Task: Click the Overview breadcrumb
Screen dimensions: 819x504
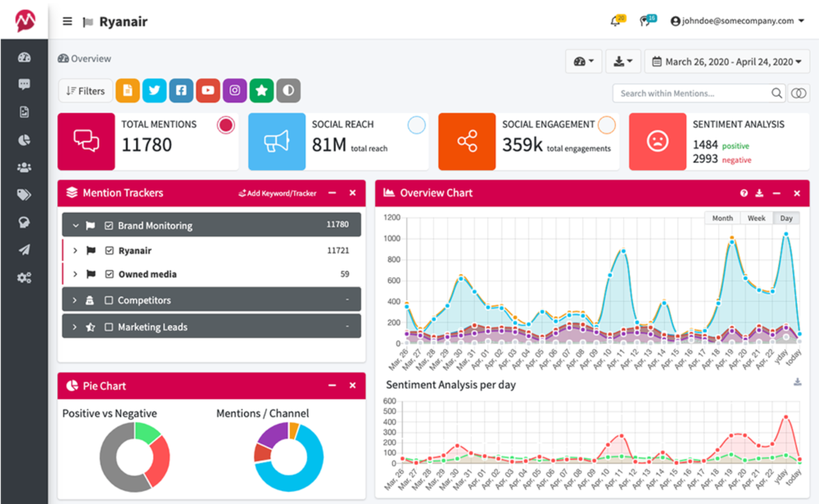Action: (84, 59)
